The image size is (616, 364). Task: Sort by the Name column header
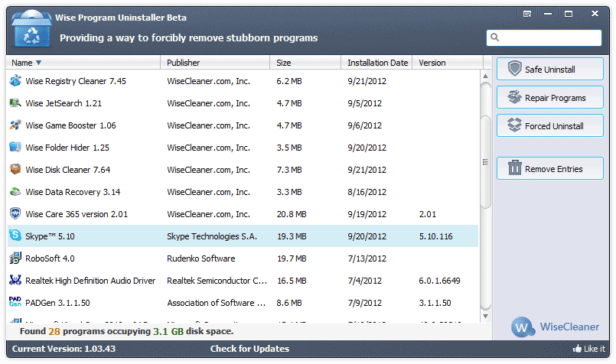pos(83,63)
